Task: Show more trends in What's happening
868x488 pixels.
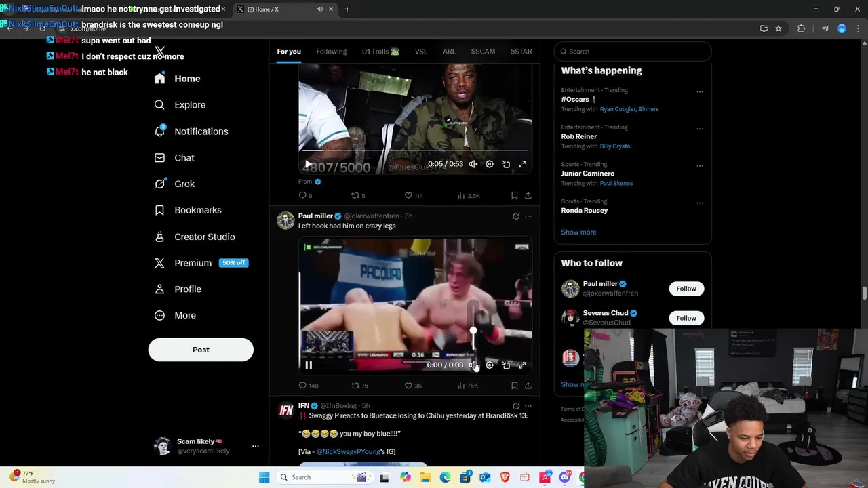Action: tap(578, 232)
